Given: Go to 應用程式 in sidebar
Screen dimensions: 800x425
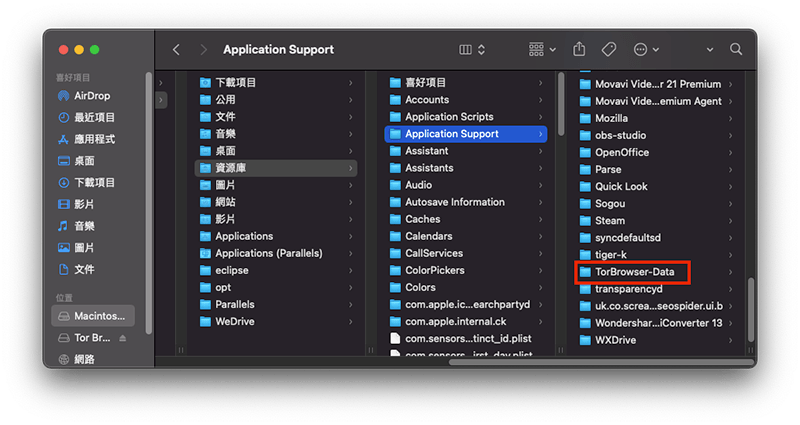Looking at the screenshot, I should pyautogui.click(x=94, y=139).
